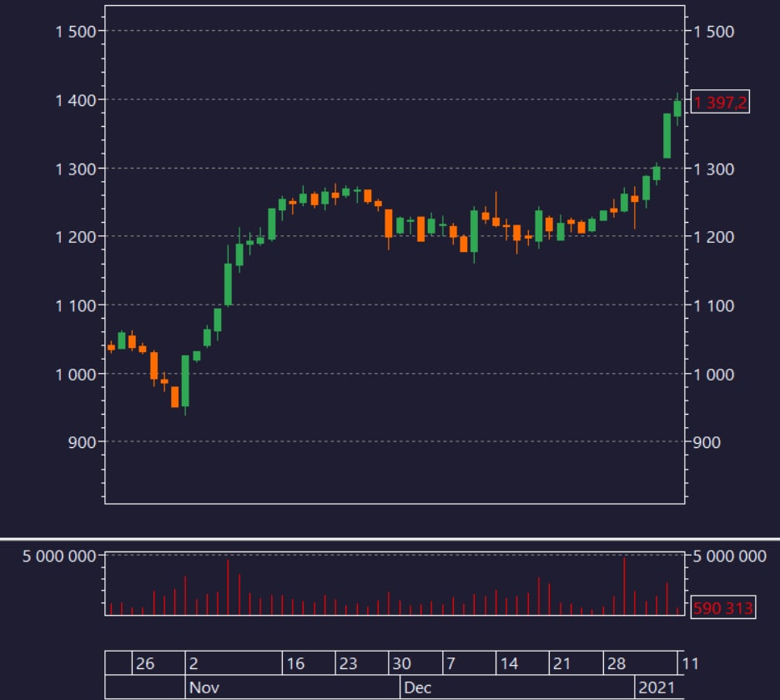Click the left axis label 900
The height and width of the screenshot is (700, 780).
(x=82, y=442)
